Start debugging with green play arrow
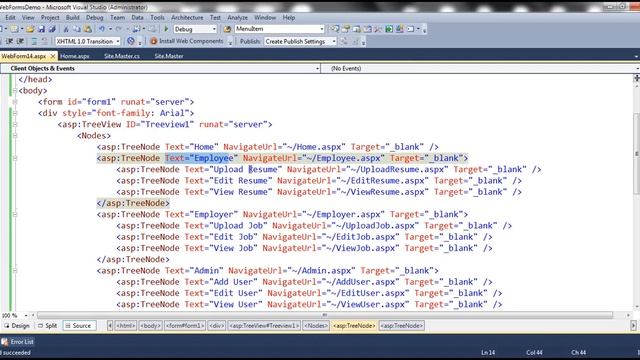The width and height of the screenshot is (640, 360). click(x=166, y=29)
